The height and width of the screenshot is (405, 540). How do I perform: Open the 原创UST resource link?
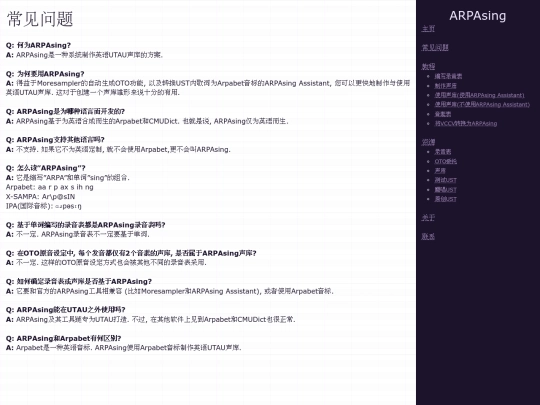[x=445, y=199]
